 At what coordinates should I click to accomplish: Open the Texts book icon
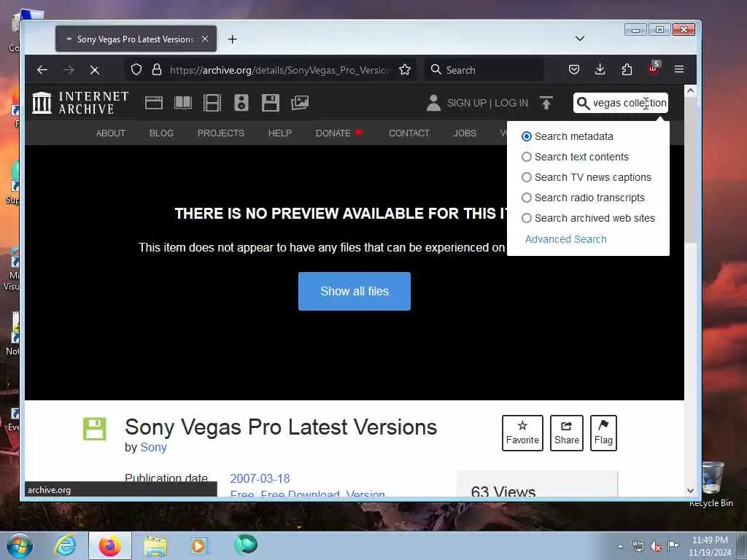pos(183,103)
